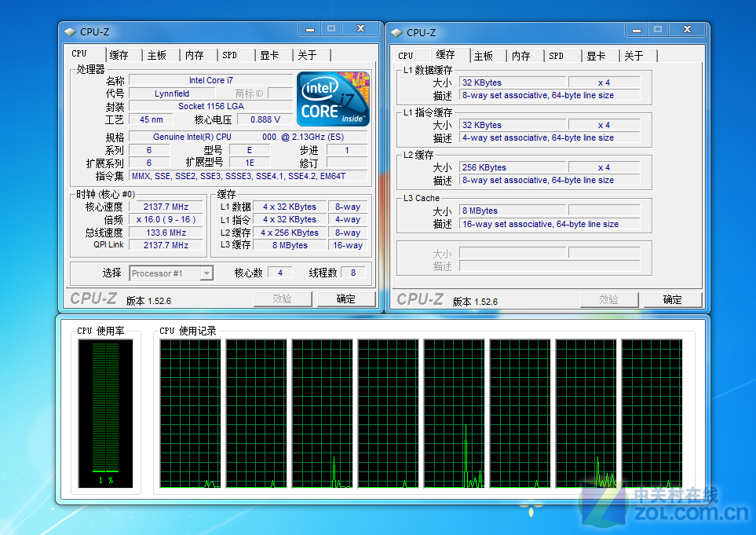Open 关于 tab in left CPU-Z window

307,56
